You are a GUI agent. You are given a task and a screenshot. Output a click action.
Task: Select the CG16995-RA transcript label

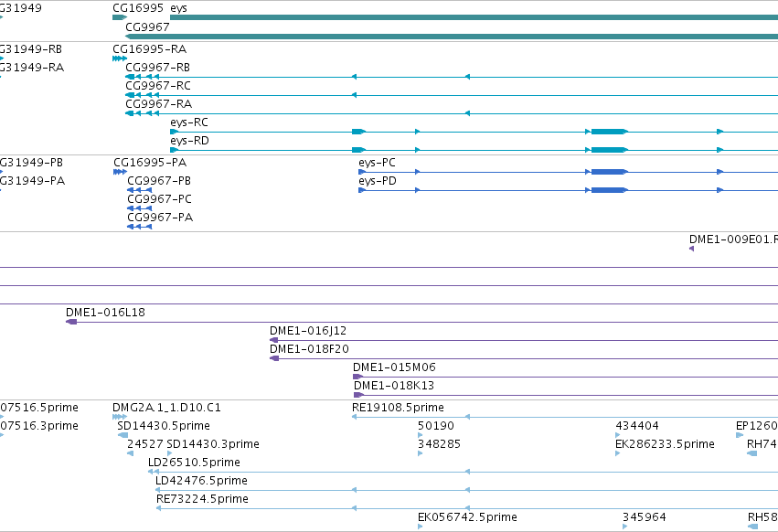pos(149,49)
